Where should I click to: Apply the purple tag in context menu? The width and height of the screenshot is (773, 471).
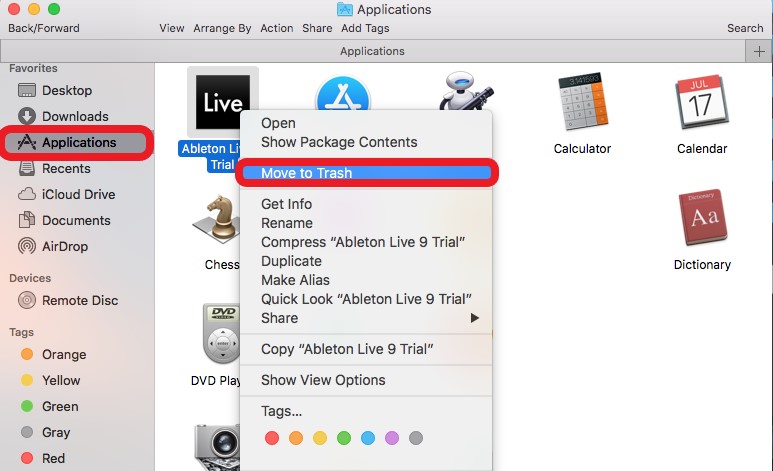[x=392, y=438]
